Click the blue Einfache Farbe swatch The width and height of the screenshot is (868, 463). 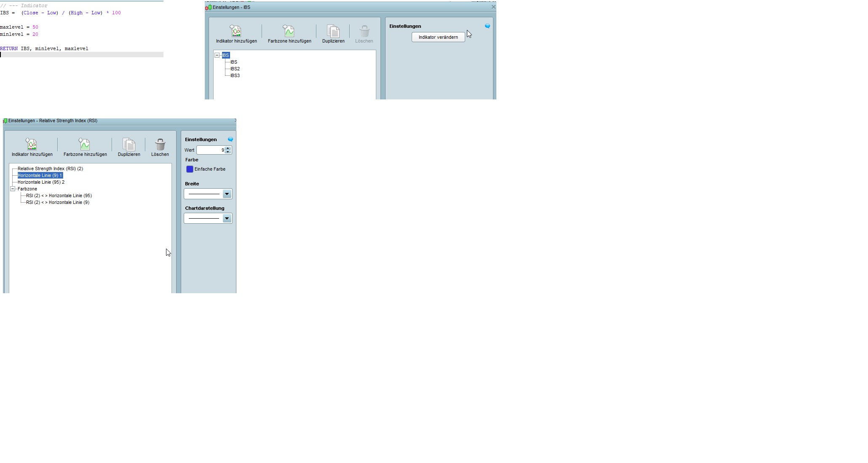(190, 169)
